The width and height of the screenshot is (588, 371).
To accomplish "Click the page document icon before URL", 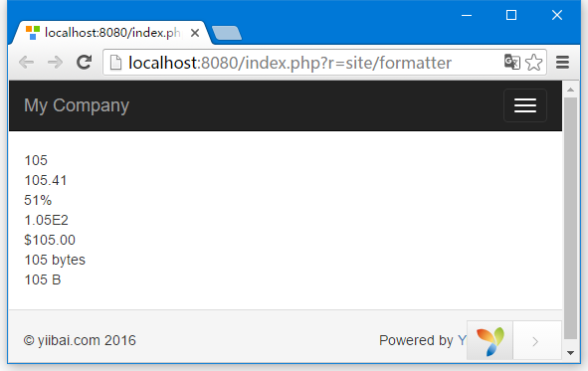I will (115, 63).
